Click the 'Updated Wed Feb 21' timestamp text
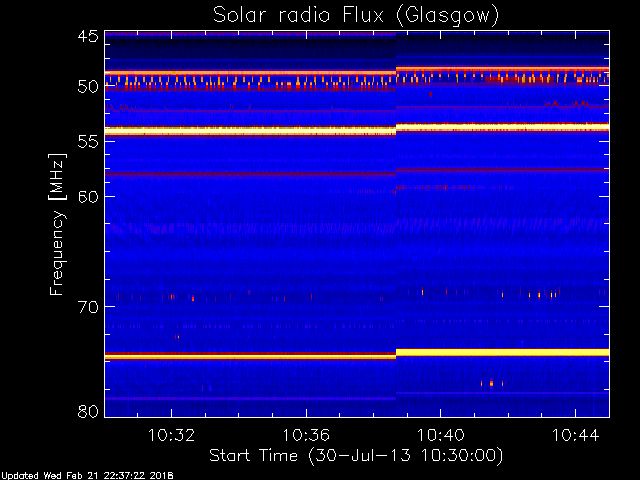The width and height of the screenshot is (640, 480). click(x=87, y=476)
